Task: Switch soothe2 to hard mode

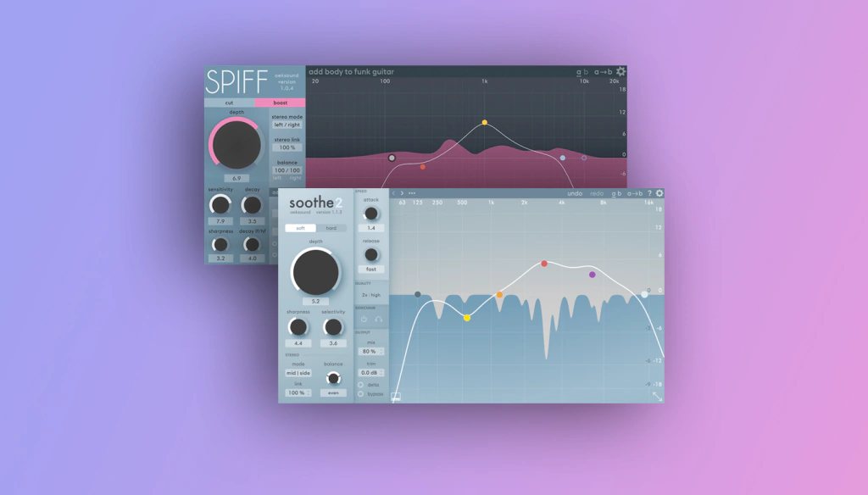Action: pyautogui.click(x=331, y=228)
